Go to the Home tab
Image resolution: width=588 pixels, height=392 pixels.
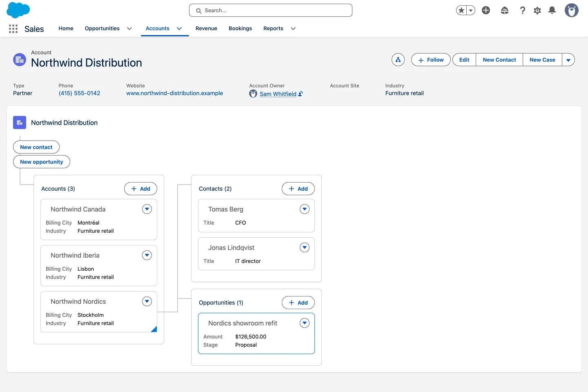(x=66, y=29)
